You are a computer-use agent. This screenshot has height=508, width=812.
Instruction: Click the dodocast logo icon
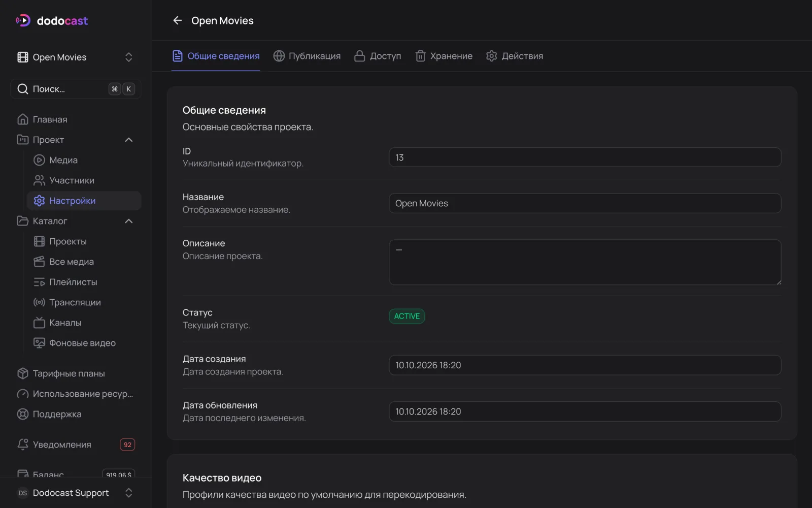coord(23,20)
